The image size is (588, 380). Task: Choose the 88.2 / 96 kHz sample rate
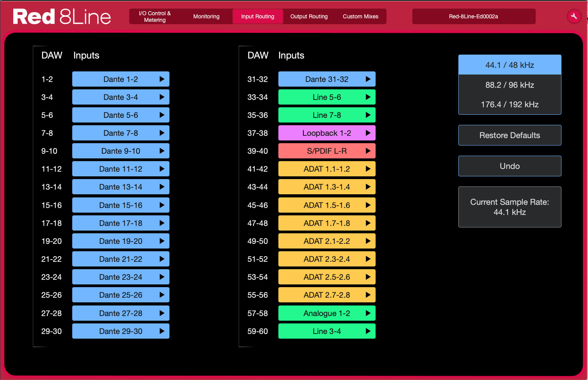pos(510,85)
